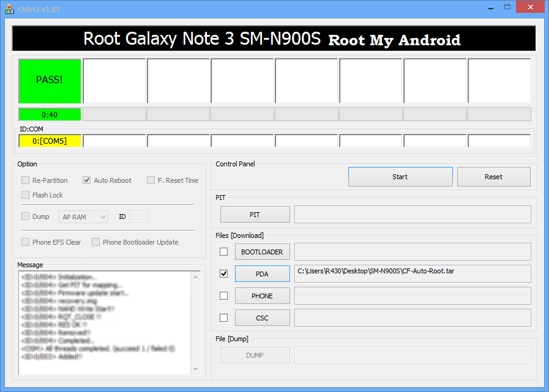Enable F. Reset Time checkbox

[151, 180]
